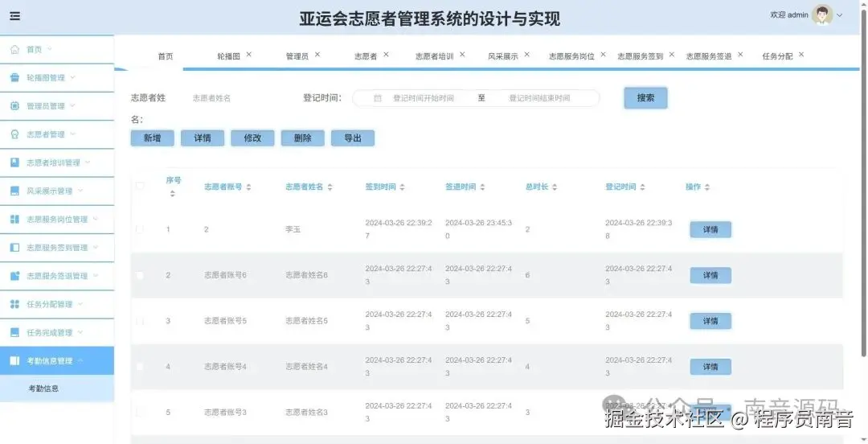868x444 pixels.
Task: Click the 志愿服务岗位管理 sidebar icon
Action: (x=15, y=219)
